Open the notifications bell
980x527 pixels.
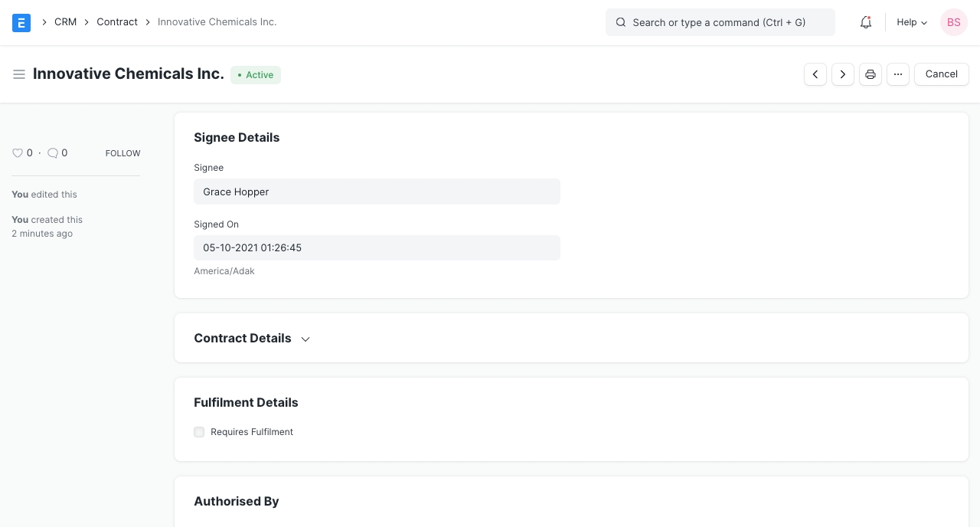pos(866,22)
